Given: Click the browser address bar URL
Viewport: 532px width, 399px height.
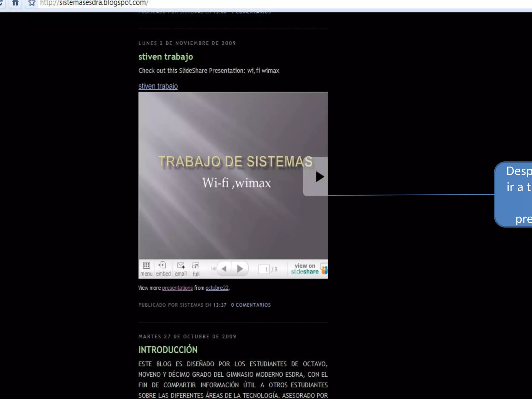Looking at the screenshot, I should 94,3.
